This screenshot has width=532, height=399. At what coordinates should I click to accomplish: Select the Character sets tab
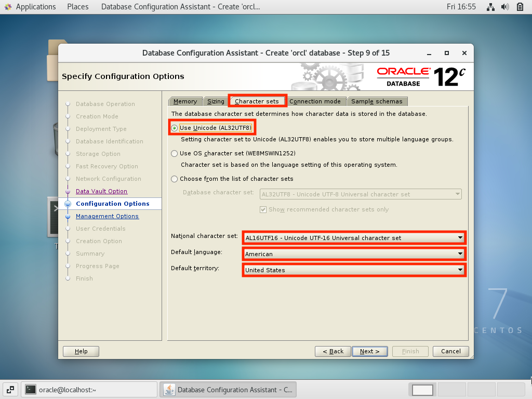[257, 101]
